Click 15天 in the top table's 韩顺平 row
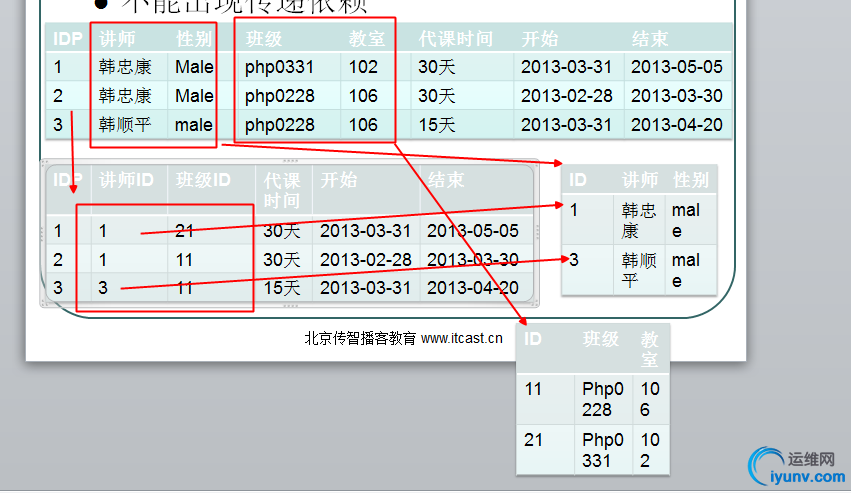851x493 pixels. (x=436, y=125)
